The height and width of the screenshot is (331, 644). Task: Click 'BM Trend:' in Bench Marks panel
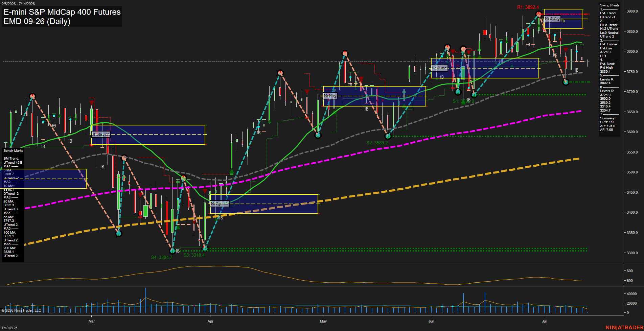[x=11, y=159]
